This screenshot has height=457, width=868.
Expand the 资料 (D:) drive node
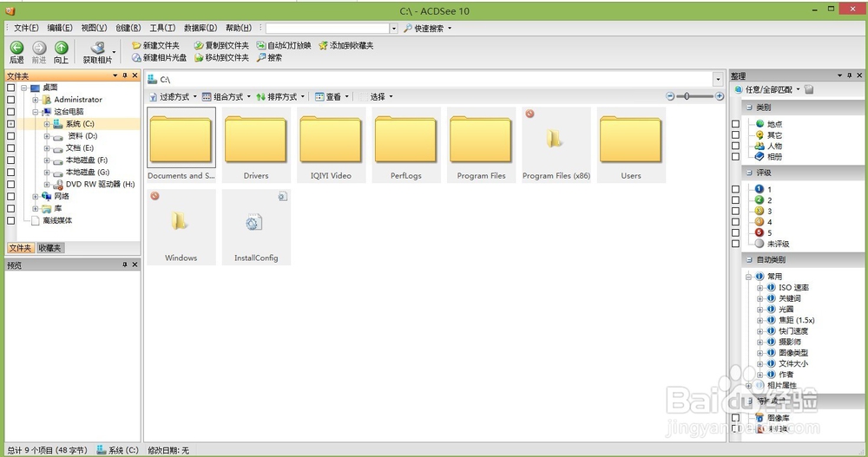click(47, 136)
